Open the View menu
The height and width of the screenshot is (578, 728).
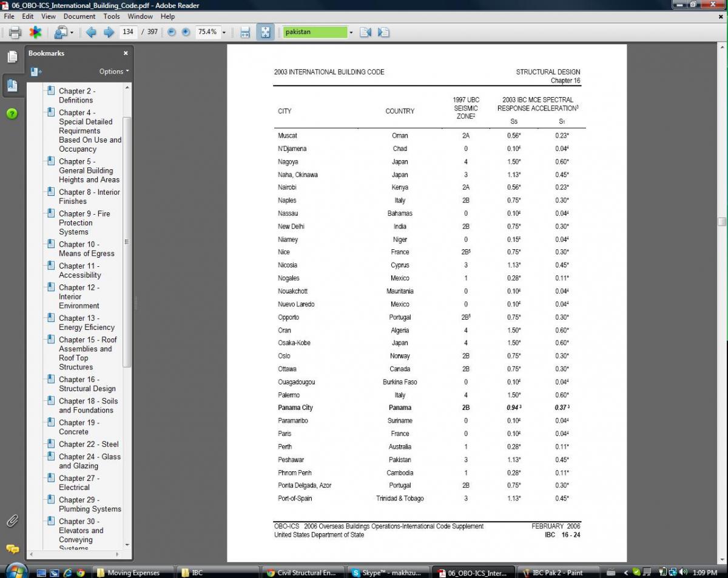(x=49, y=16)
